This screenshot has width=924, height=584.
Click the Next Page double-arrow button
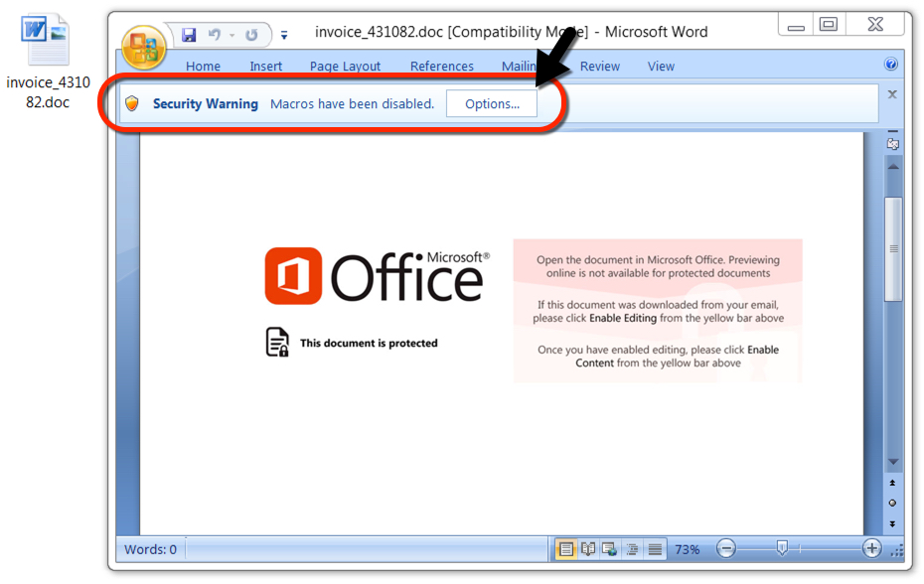click(893, 523)
